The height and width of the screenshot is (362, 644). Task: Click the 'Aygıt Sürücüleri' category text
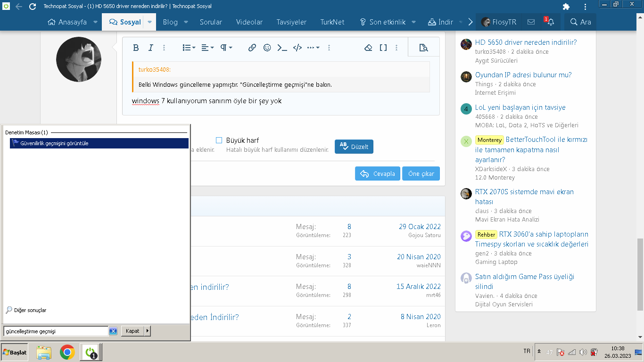496,60
